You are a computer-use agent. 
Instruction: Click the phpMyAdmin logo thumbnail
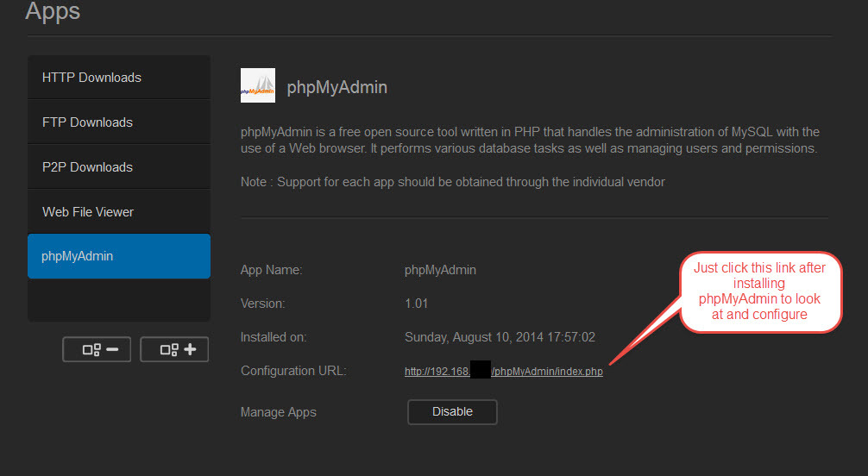[258, 85]
